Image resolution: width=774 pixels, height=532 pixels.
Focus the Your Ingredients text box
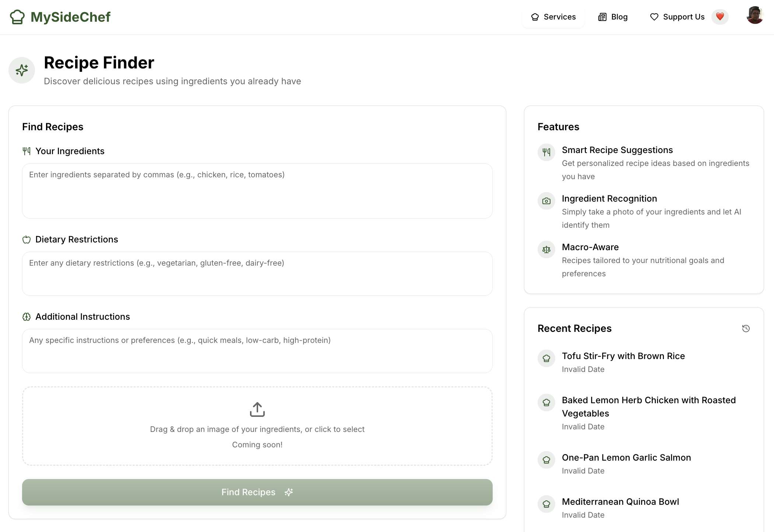(x=257, y=191)
